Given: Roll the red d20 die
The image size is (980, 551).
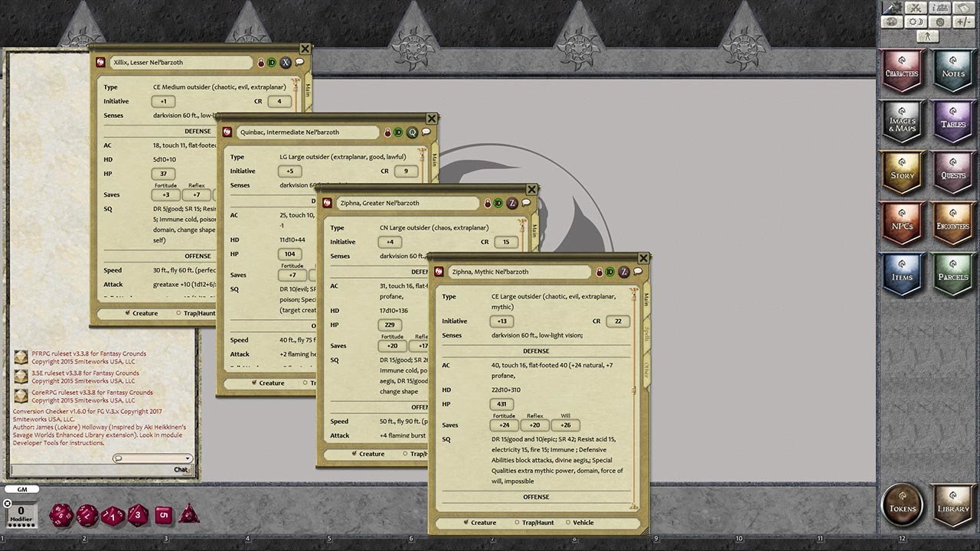Looking at the screenshot, I should pyautogui.click(x=60, y=514).
